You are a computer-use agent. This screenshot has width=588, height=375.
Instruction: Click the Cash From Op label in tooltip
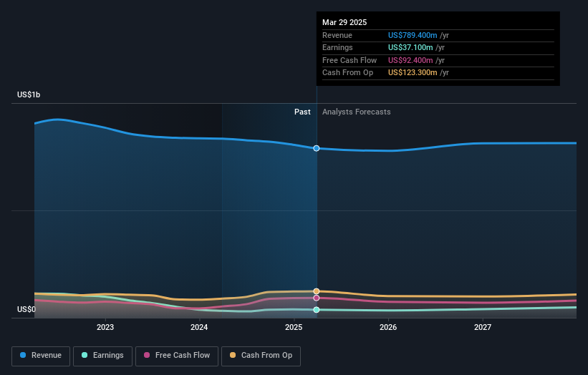click(x=347, y=73)
